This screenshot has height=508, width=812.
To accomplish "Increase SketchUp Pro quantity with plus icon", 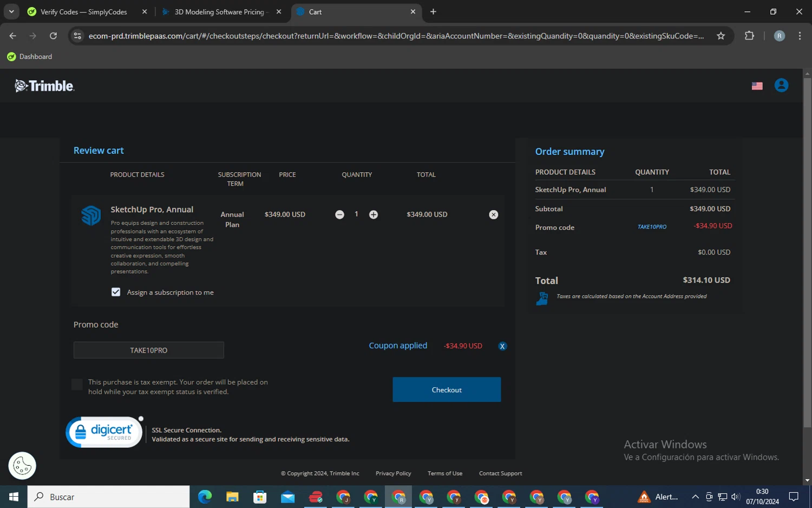I will (x=374, y=214).
